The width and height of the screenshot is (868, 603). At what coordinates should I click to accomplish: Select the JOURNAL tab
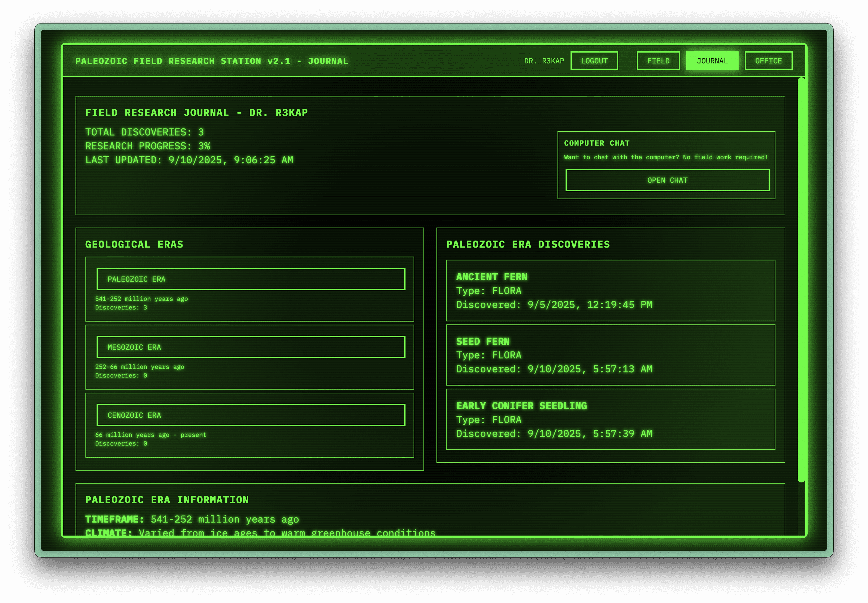coord(712,61)
